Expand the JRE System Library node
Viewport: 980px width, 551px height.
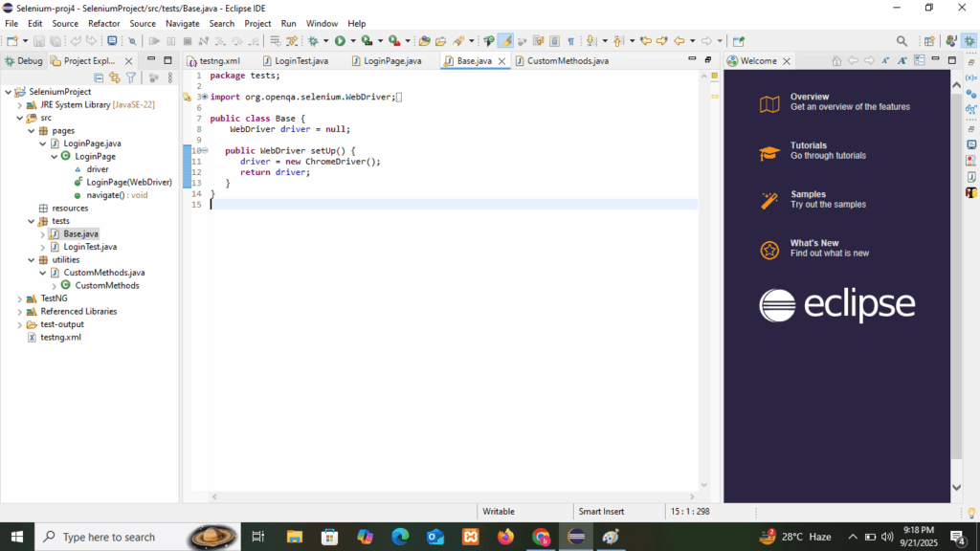tap(20, 105)
